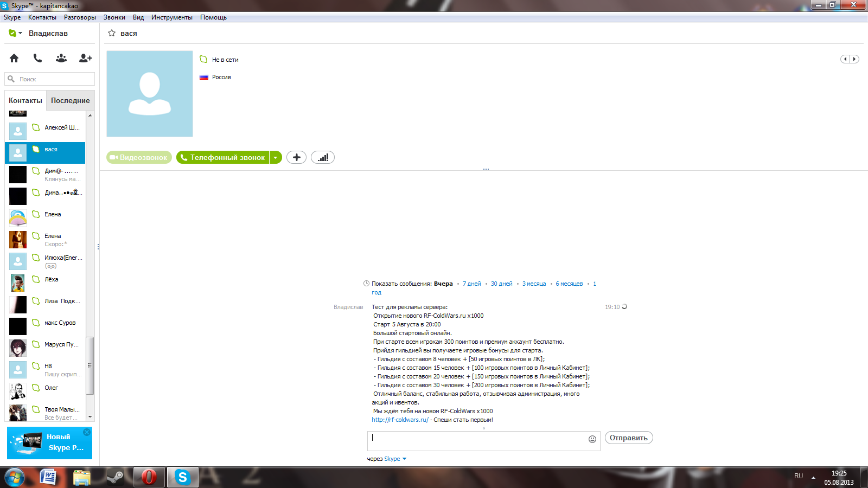Image resolution: width=868 pixels, height=488 pixels.
Task: Click the Поиск search field
Action: 50,79
